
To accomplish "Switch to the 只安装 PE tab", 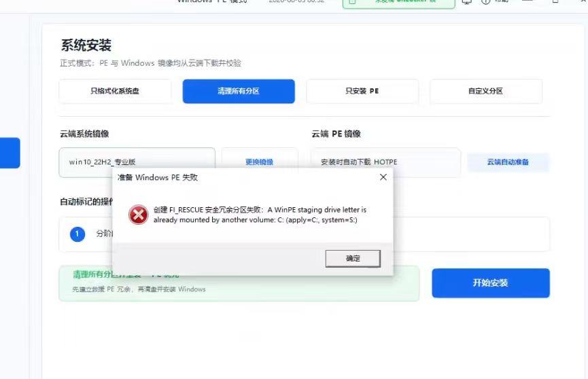I will click(x=362, y=91).
